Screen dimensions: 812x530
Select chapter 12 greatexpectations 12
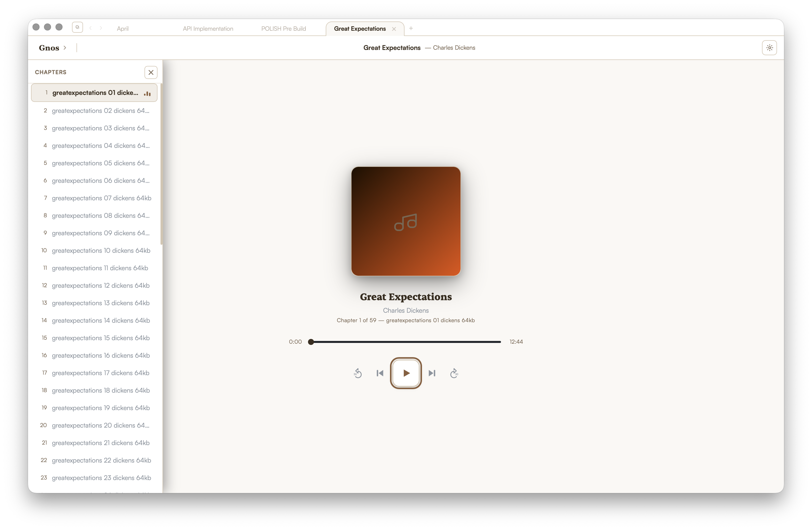[x=94, y=286]
